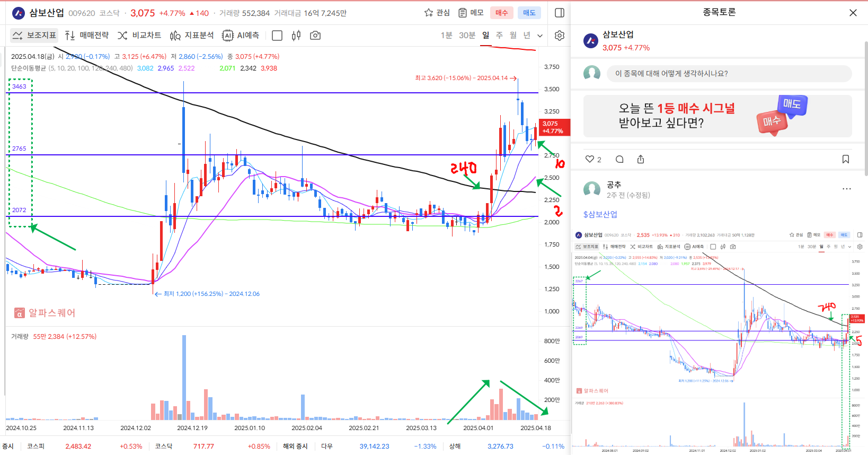Switch chart type with candlestick icon
This screenshot has height=455, width=868.
click(296, 36)
